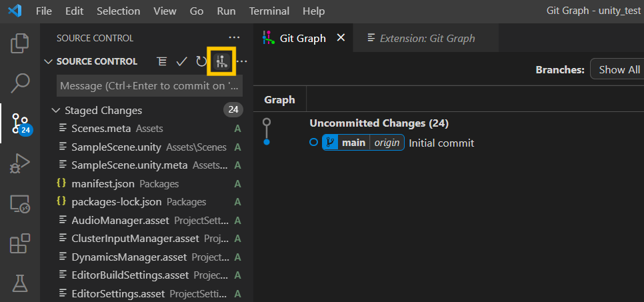Click the origin remote label

tap(387, 143)
